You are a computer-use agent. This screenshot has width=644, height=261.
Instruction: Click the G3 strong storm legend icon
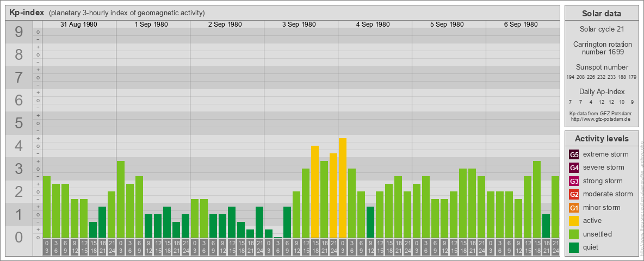(x=574, y=181)
